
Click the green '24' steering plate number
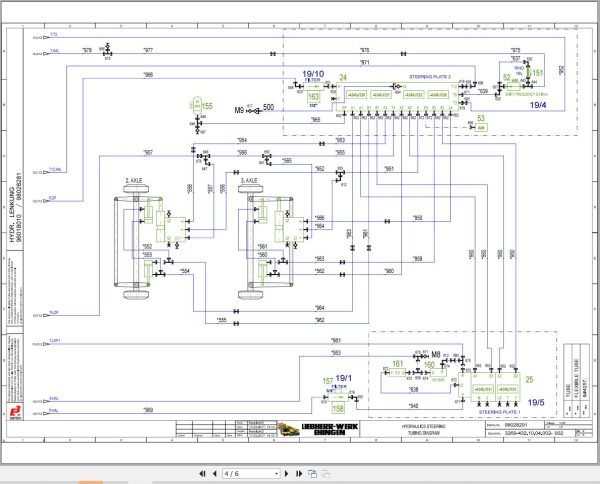pos(343,77)
